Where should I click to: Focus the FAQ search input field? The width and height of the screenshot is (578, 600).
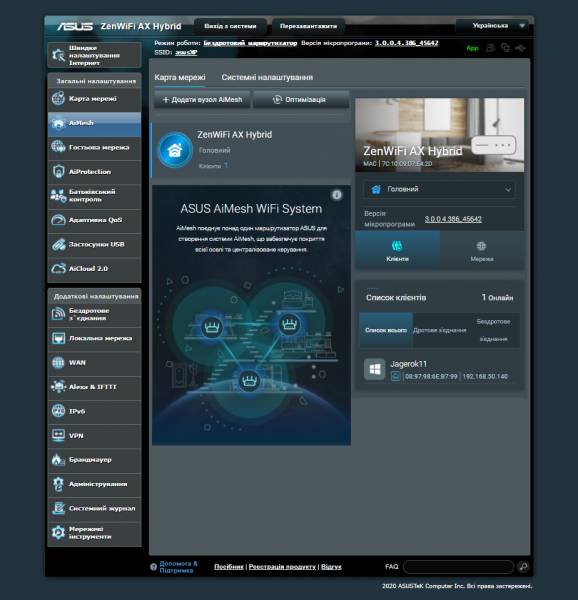458,567
